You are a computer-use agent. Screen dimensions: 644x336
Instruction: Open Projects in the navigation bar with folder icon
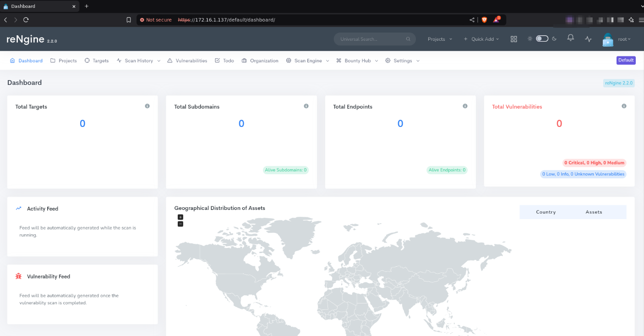click(x=64, y=61)
